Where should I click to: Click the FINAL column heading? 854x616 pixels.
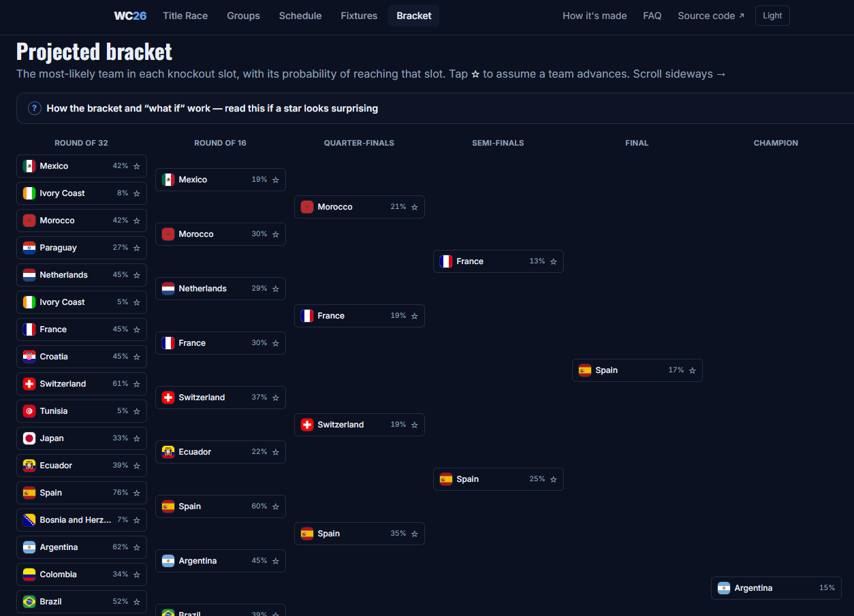[637, 143]
